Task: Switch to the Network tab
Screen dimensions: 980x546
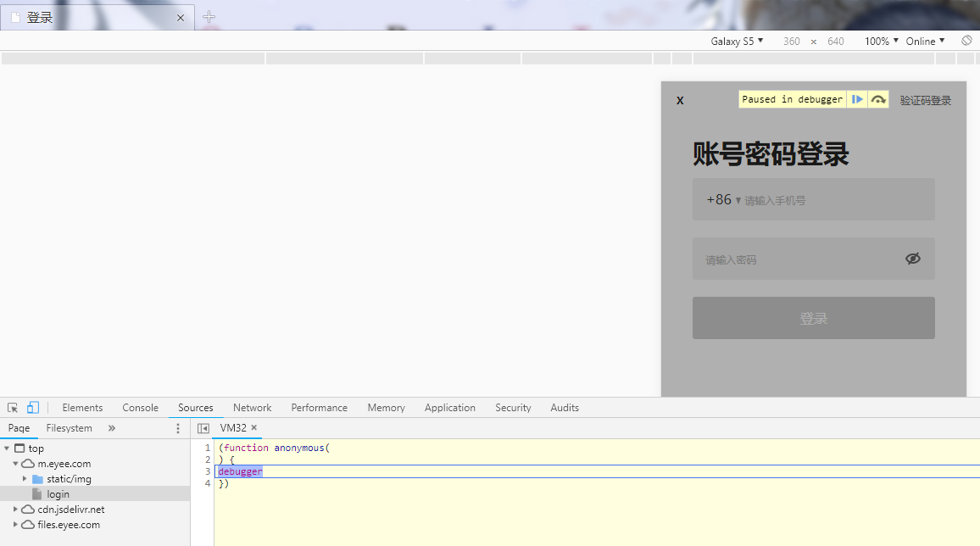Action: click(252, 407)
